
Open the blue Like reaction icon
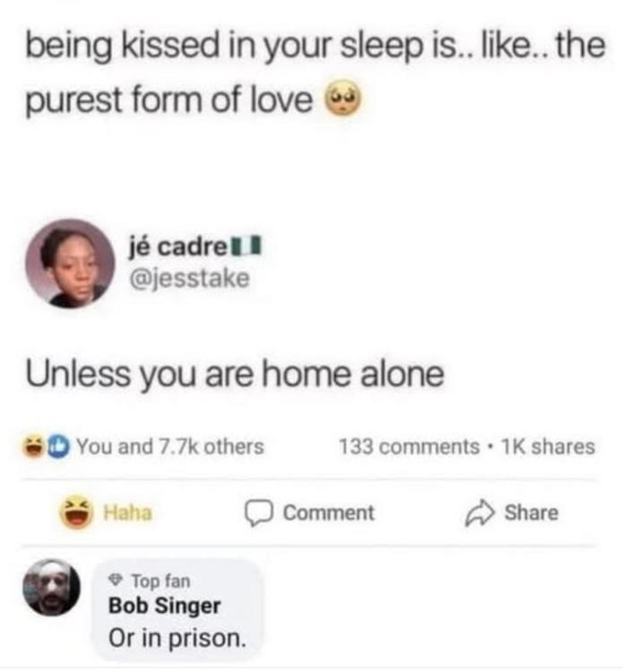click(x=58, y=446)
